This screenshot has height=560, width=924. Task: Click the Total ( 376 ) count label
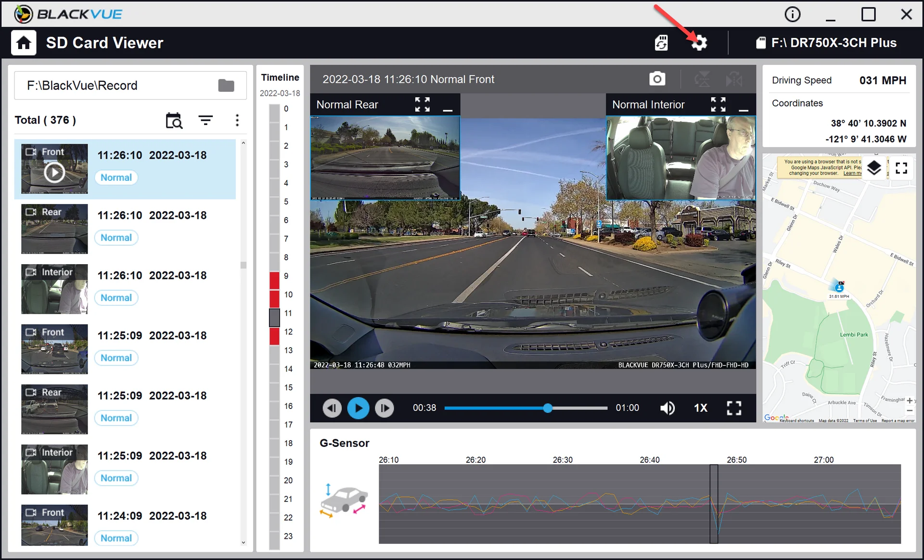pyautogui.click(x=45, y=120)
